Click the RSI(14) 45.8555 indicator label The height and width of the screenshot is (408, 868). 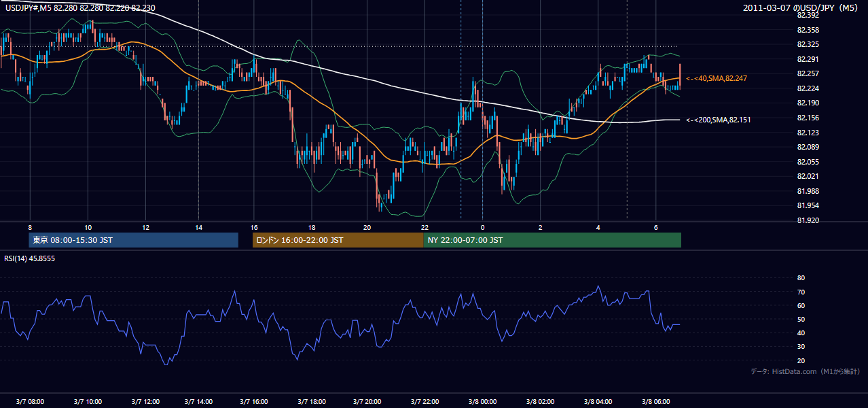(30, 258)
